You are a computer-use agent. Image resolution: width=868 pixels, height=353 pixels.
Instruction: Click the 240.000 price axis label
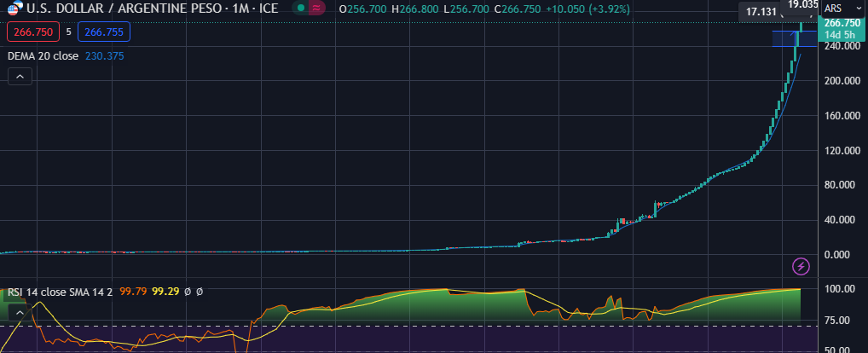842,47
